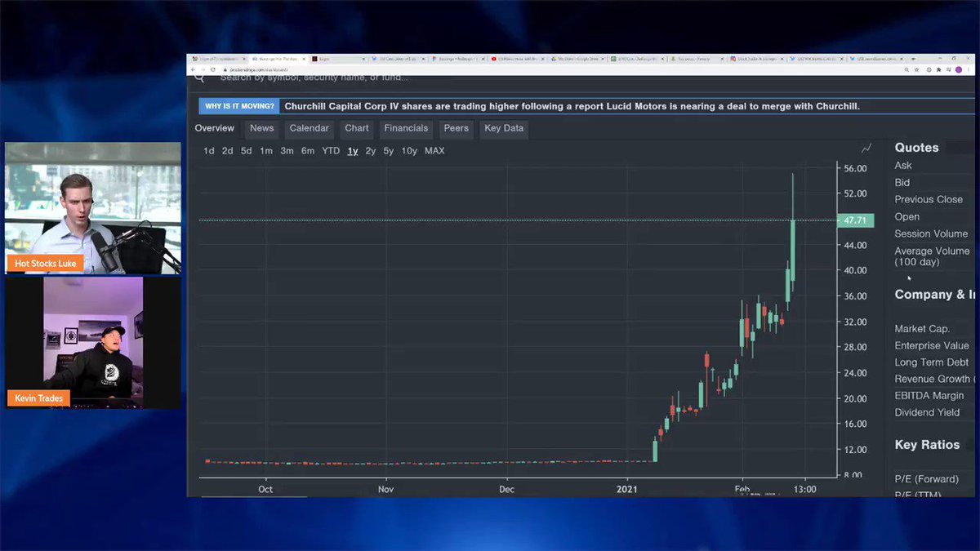Screen dimensions: 980x551
Task: Click the 56.00 price axis label
Action: tap(855, 167)
